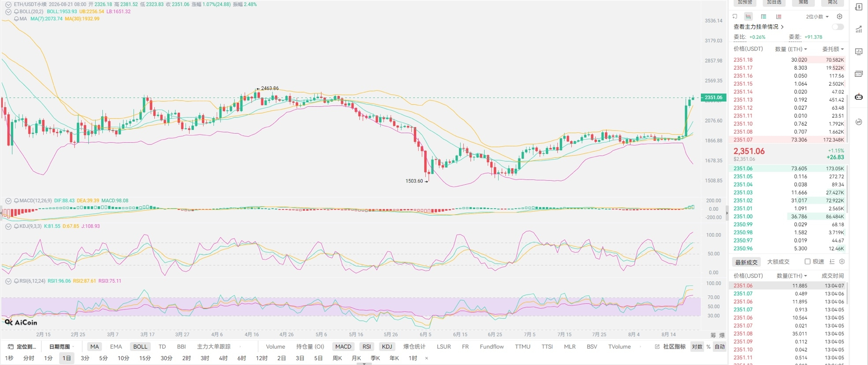
Task: Expand 主力大单跟踪 arrow for more indicators
Action: (x=240, y=346)
